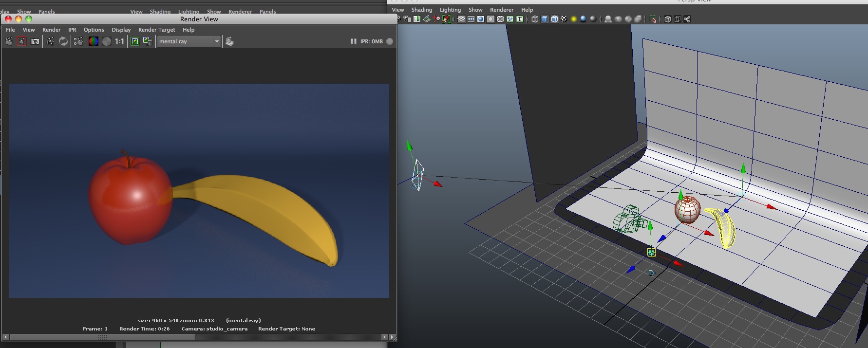Start an IPR render with the IPR icon

[50, 41]
